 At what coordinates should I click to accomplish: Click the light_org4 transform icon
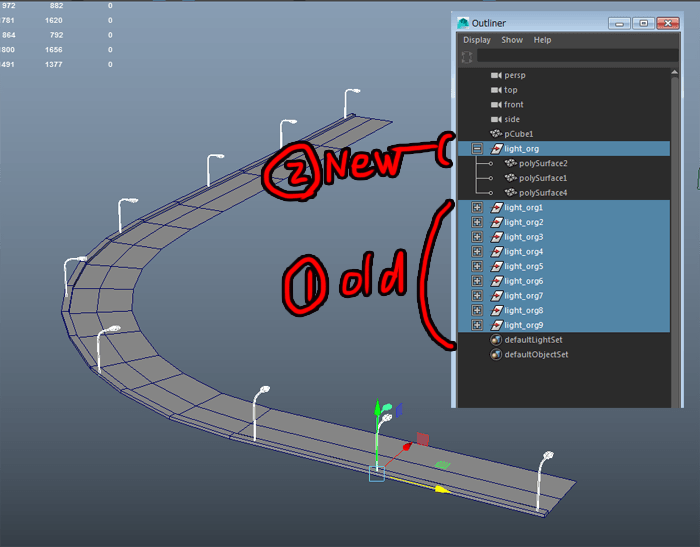[496, 251]
